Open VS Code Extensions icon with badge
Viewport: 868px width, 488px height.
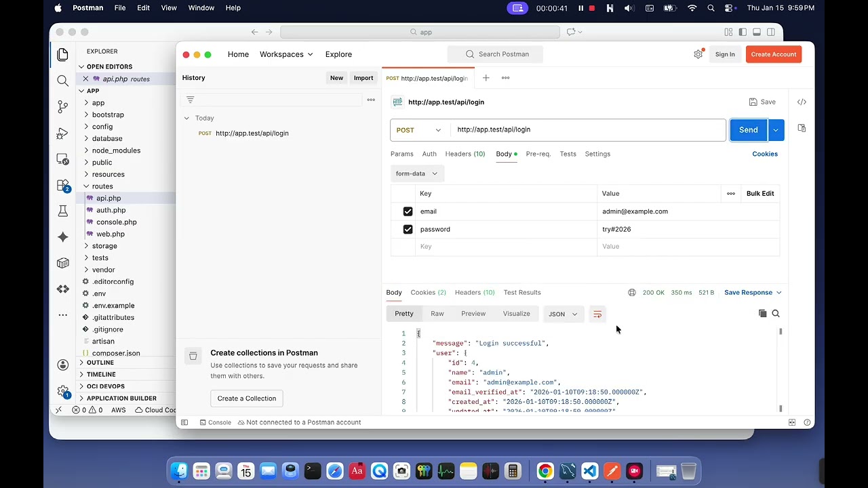63,186
